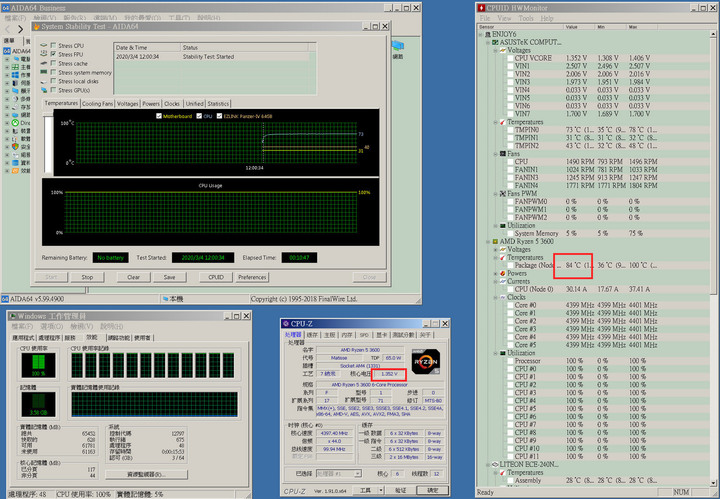Viewport: 720px width, 499px height.
Task: Uncheck the Stress FPU checkbox
Action: (x=54, y=54)
